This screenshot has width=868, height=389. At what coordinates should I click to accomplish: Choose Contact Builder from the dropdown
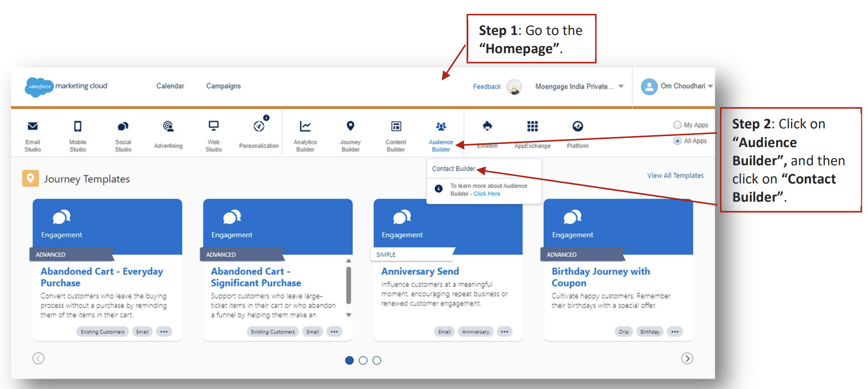point(454,169)
